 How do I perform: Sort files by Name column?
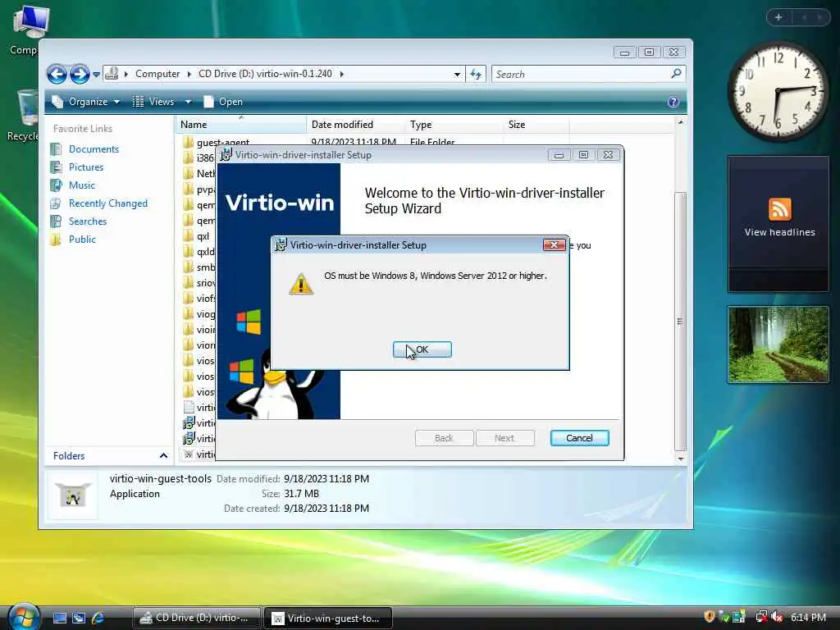tap(241, 125)
